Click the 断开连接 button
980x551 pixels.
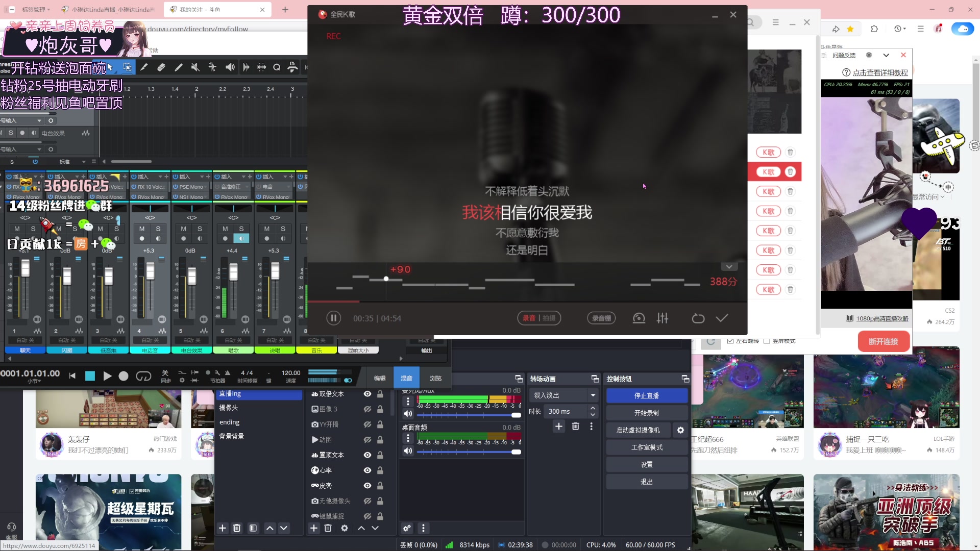pos(884,341)
